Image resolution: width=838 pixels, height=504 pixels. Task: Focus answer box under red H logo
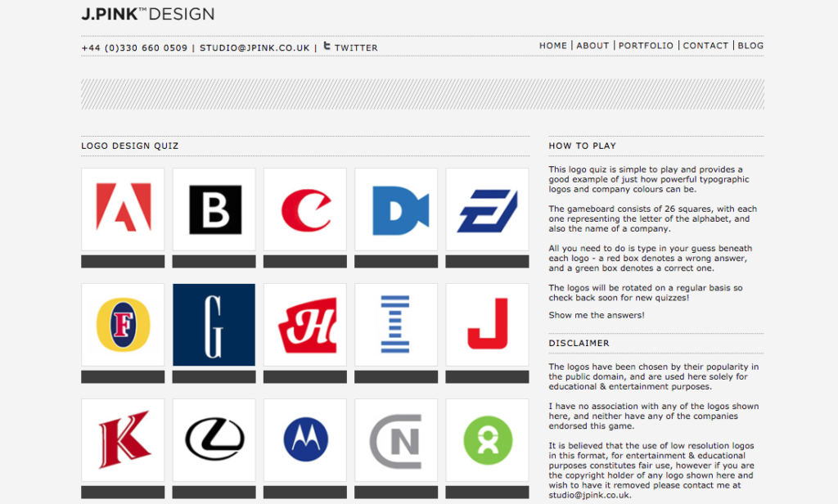click(x=305, y=377)
